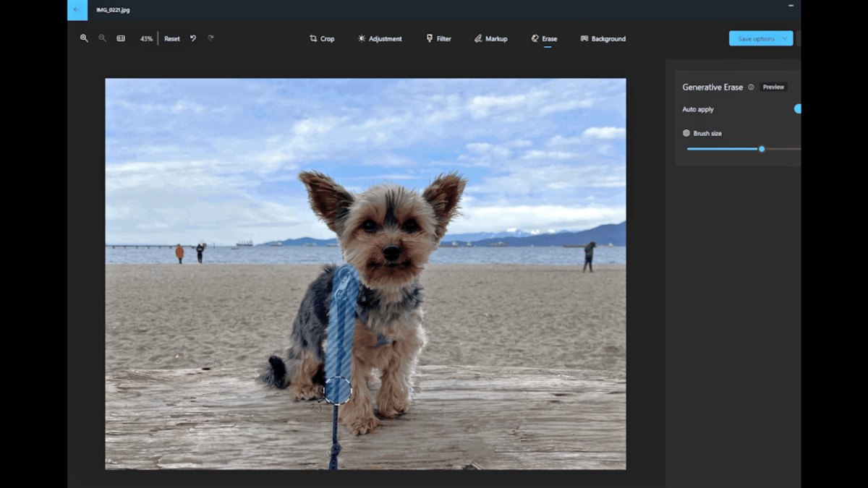Click the fit to window icon
This screenshot has width=868, height=488.
click(x=121, y=38)
